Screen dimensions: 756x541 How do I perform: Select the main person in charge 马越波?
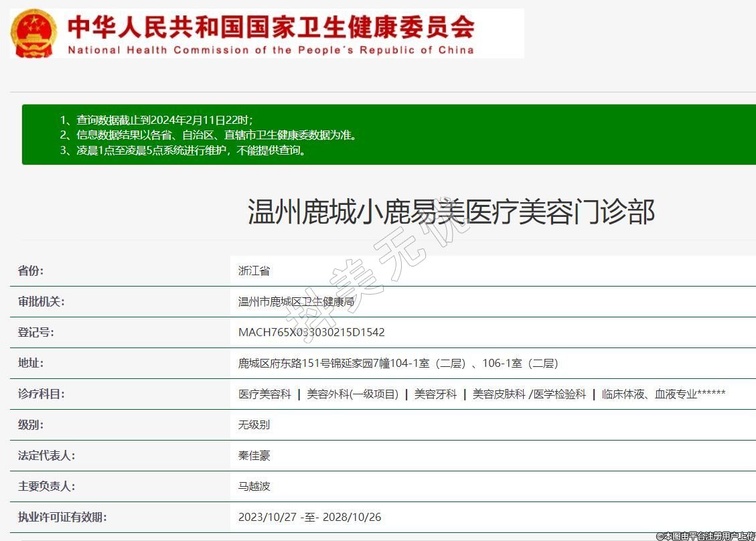[254, 486]
